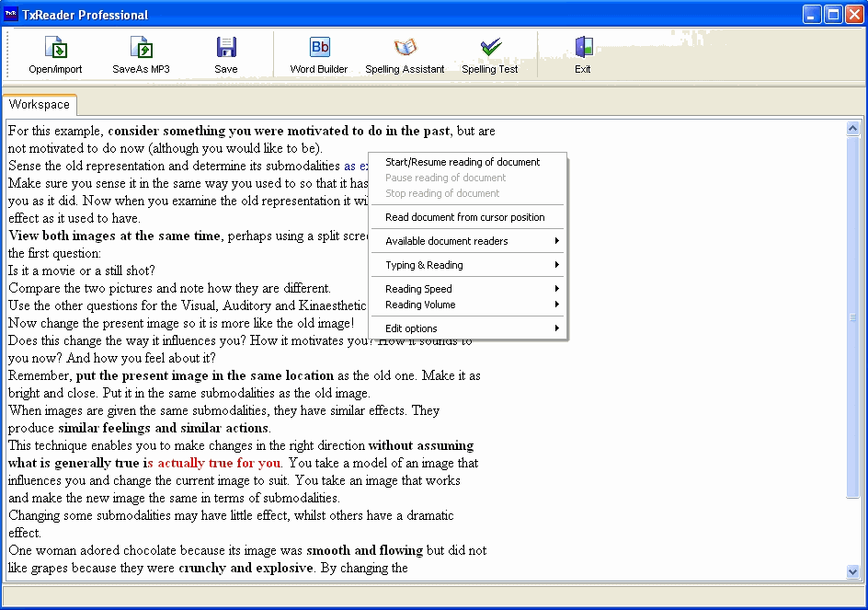Click the Exit door icon
This screenshot has height=610, width=868.
[x=583, y=49]
